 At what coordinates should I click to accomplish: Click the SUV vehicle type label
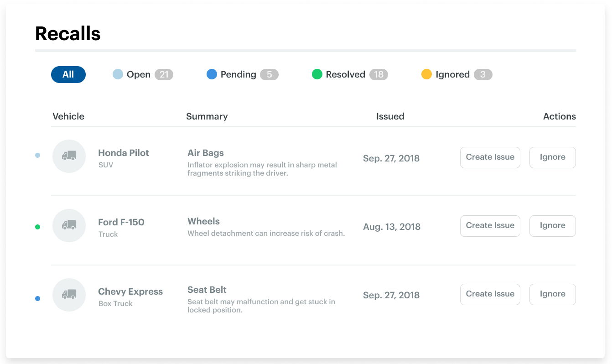[106, 165]
